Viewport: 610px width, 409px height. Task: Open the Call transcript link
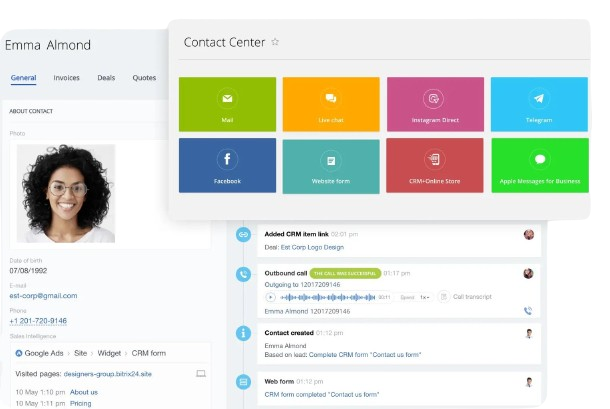pyautogui.click(x=472, y=297)
